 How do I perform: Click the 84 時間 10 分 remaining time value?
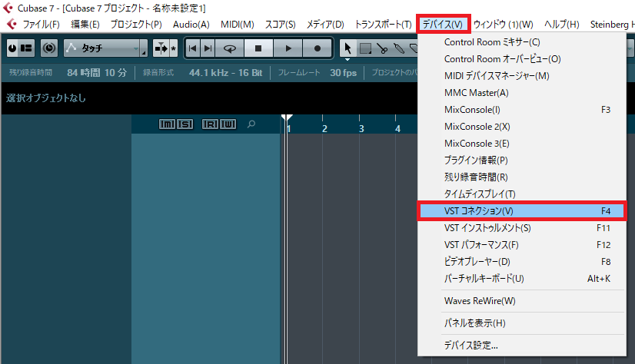click(x=97, y=73)
